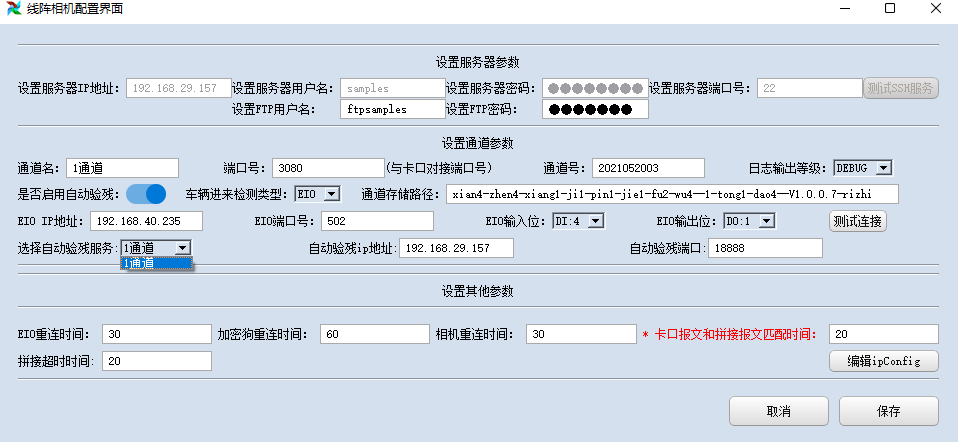Click the app logo icon in title bar
The image size is (958, 442).
coord(12,9)
